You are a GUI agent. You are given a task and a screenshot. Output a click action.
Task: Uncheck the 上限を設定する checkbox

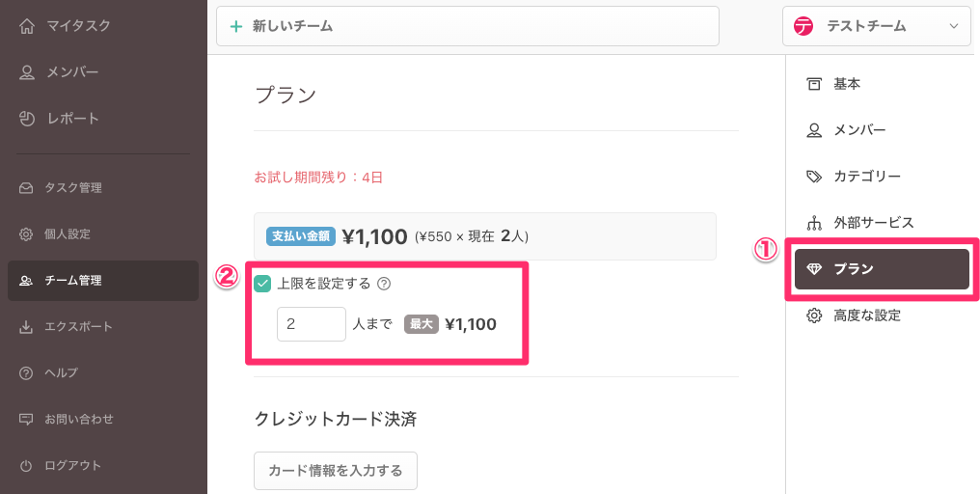click(262, 284)
